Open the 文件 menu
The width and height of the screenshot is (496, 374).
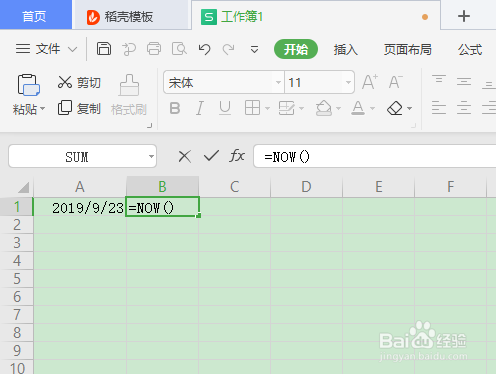48,49
